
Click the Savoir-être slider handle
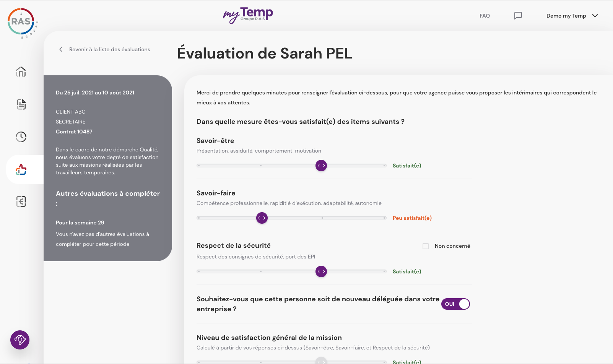(321, 166)
